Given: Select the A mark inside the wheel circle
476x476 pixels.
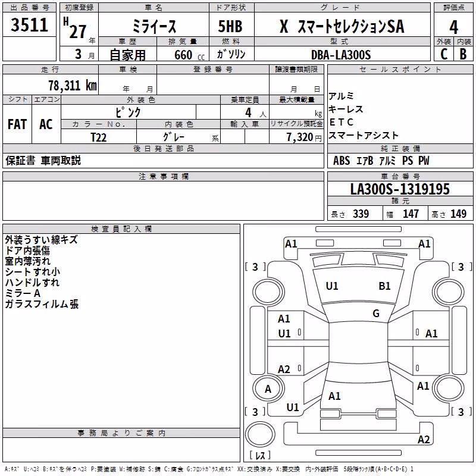Looking at the screenshot, I should point(268,389).
